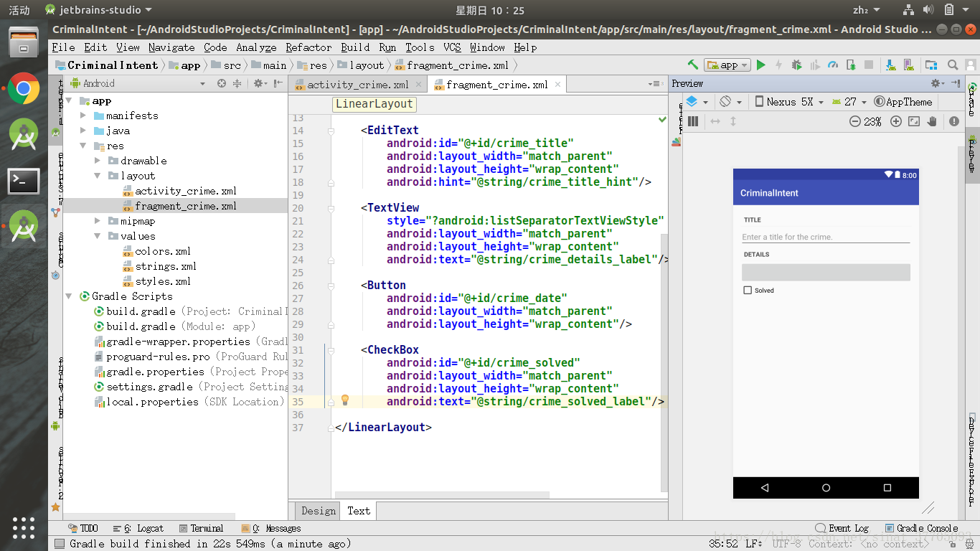
Task: Open the Project panel settings gear dropdown
Action: (x=259, y=83)
